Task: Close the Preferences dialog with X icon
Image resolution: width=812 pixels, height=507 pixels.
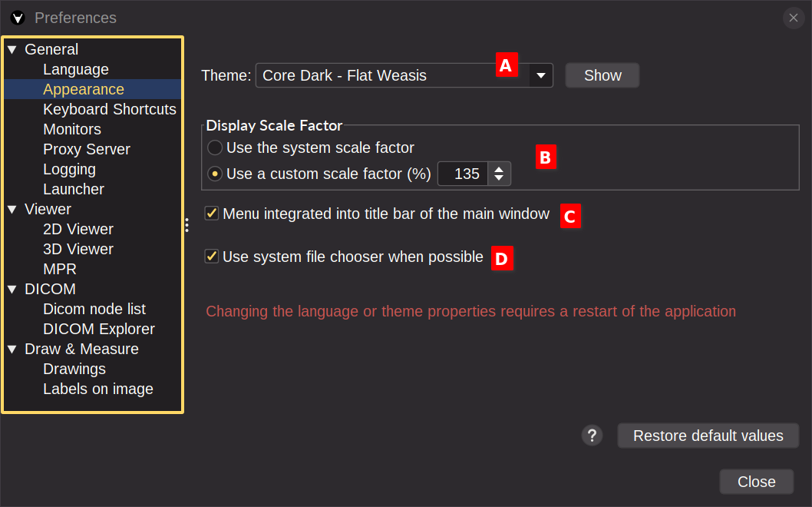Action: 794,18
